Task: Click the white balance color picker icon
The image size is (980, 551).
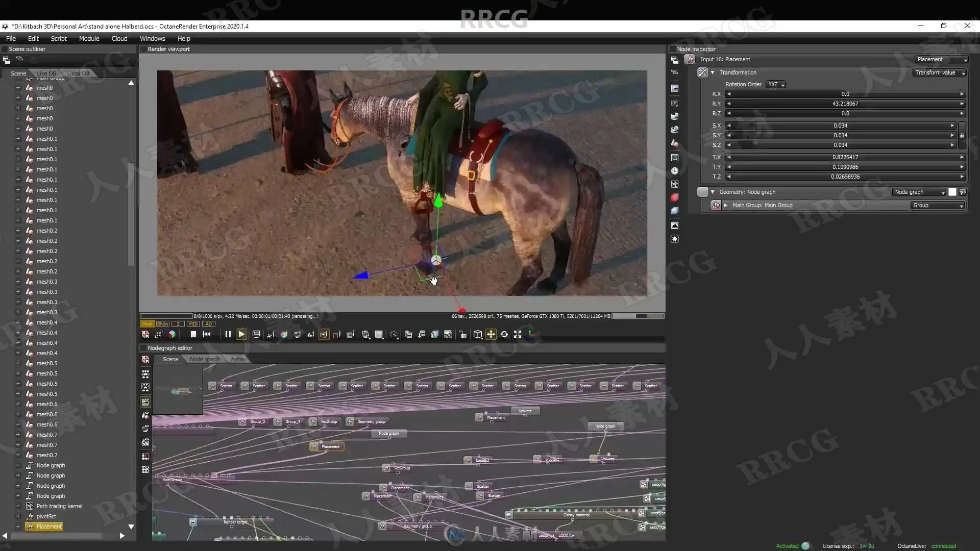Action: [284, 334]
